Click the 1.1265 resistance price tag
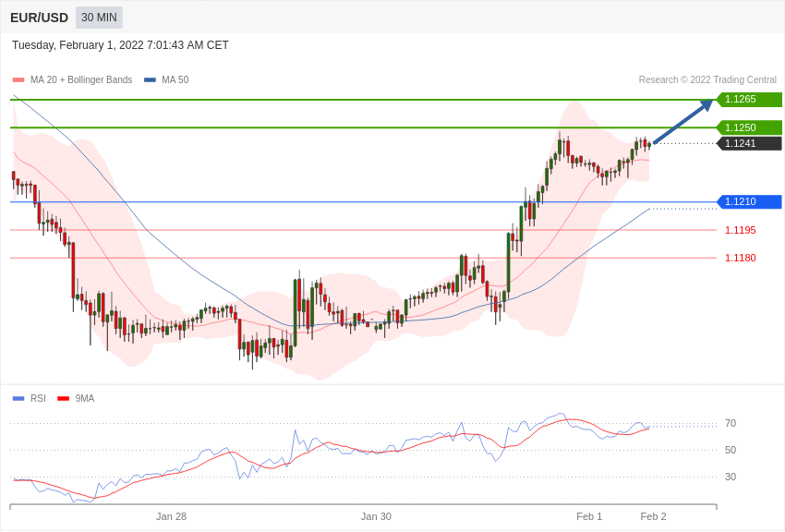The width and height of the screenshot is (785, 532). (x=749, y=99)
